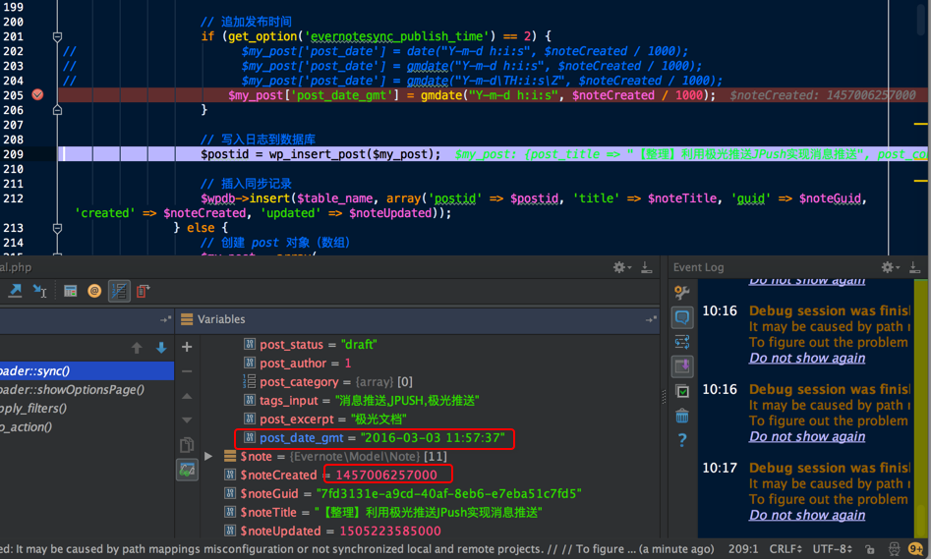The height and width of the screenshot is (560, 931).
Task: Mark all Event Log notifications as read
Action: 682,391
